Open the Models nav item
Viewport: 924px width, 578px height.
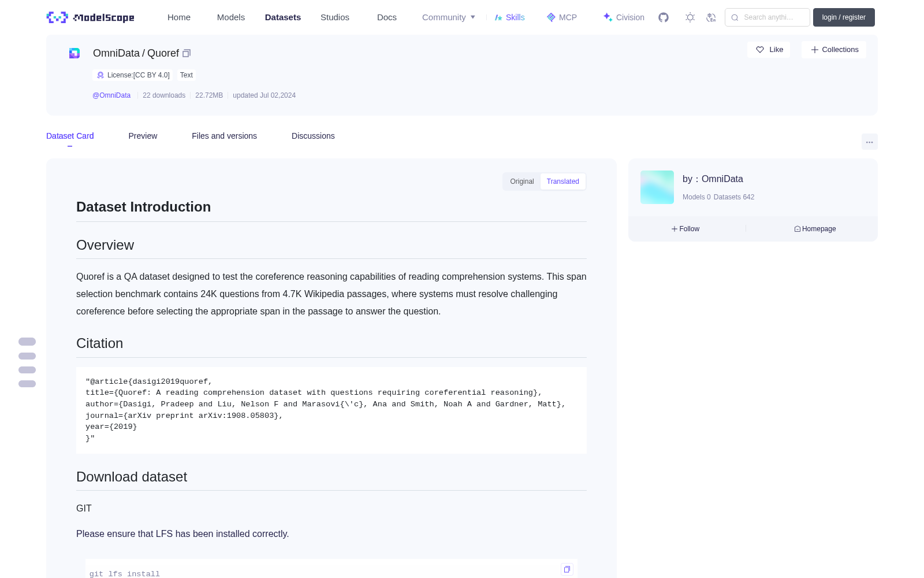[231, 17]
